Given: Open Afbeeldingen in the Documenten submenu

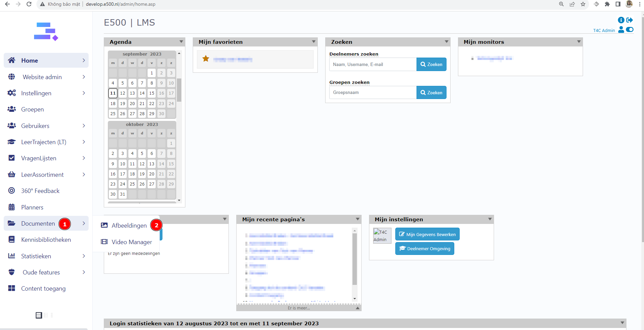Looking at the screenshot, I should click(129, 226).
